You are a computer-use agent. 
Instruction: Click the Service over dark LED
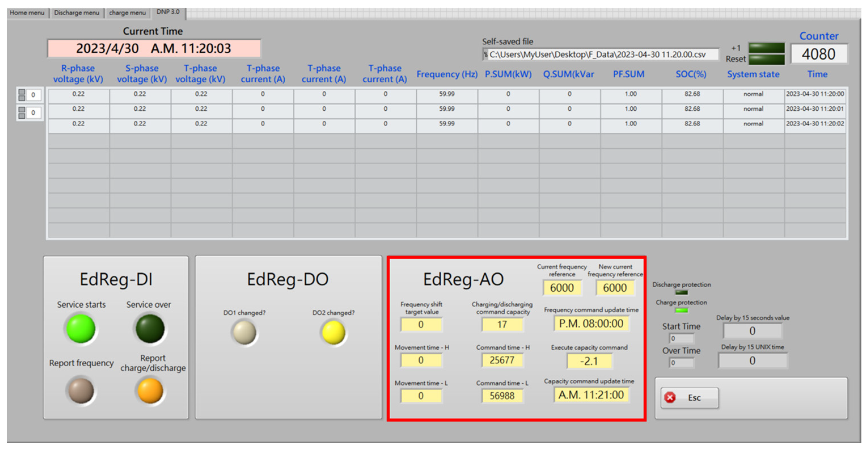150,329
